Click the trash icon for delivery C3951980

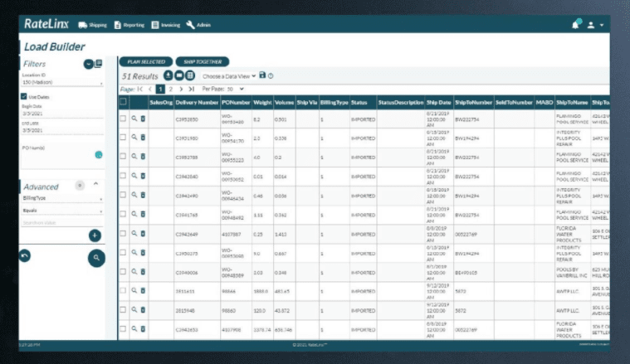click(142, 138)
